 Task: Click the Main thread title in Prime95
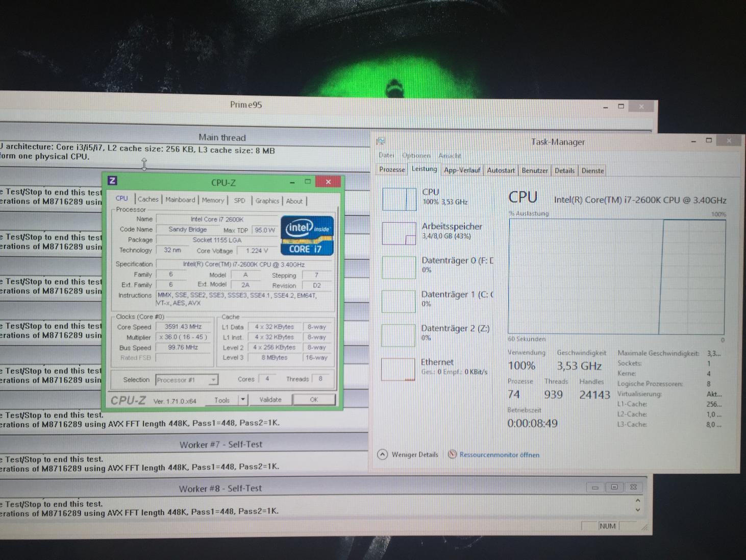[222, 137]
